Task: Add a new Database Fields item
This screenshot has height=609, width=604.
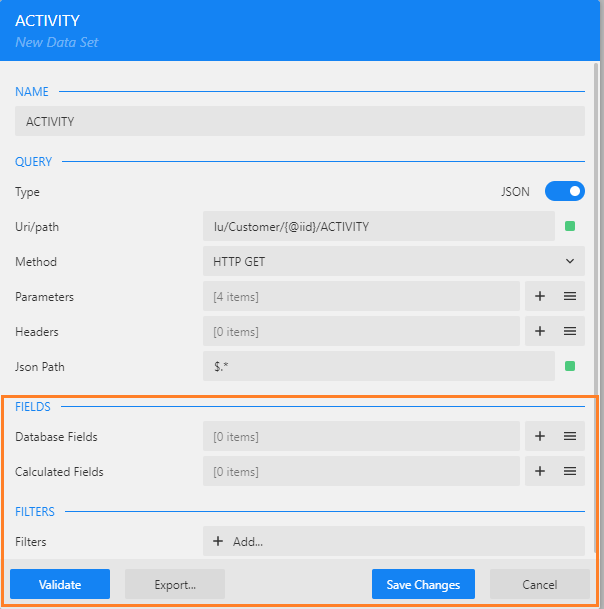Action: click(540, 436)
